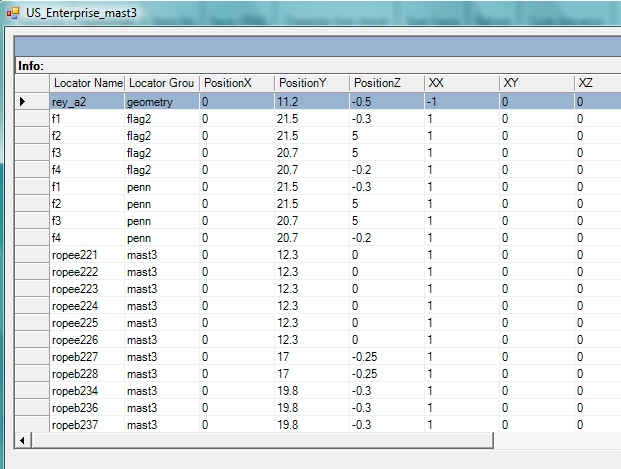Viewport: 621px width, 469px height.
Task: Sort by Locator Name column header
Action: tap(87, 83)
